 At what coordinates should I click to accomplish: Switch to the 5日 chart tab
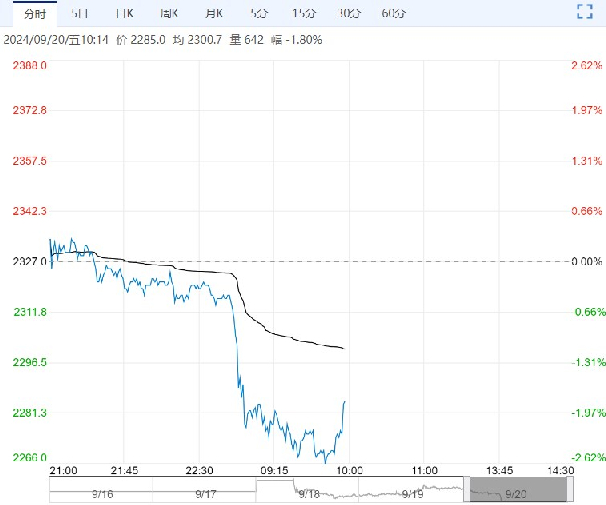[80, 13]
